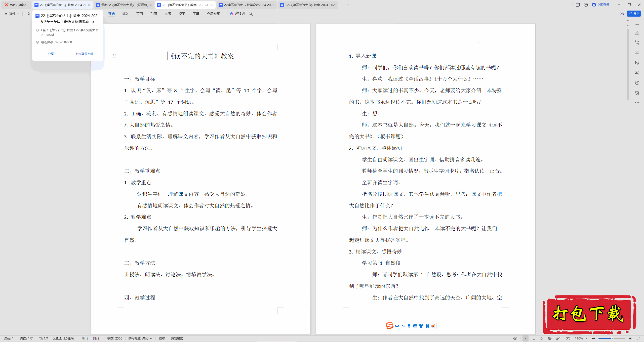This screenshot has width=644, height=342.
Task: Open the 工具 ribbon tab
Action: pos(196,14)
